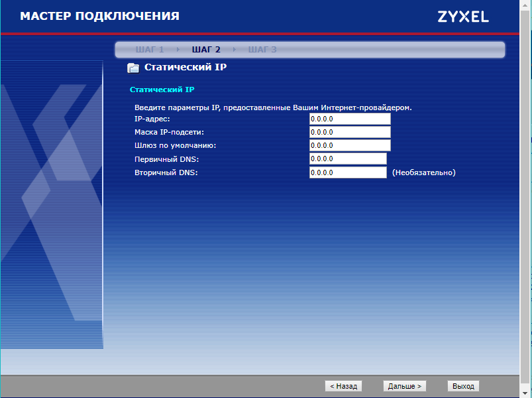Select the ШАГ 2 step tab
The height and width of the screenshot is (398, 532).
pyautogui.click(x=205, y=50)
